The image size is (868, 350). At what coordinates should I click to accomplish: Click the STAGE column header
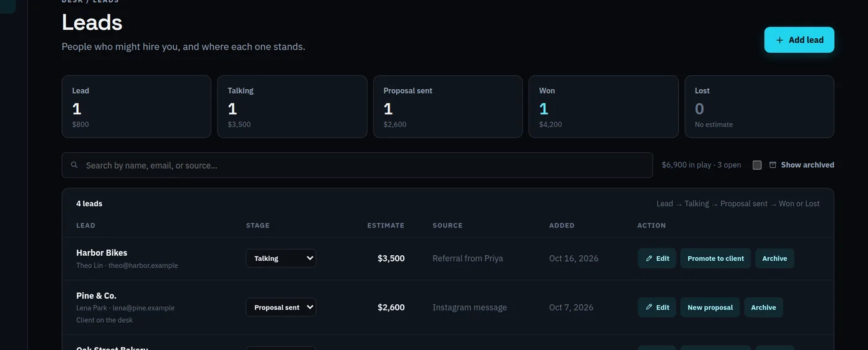click(x=258, y=225)
